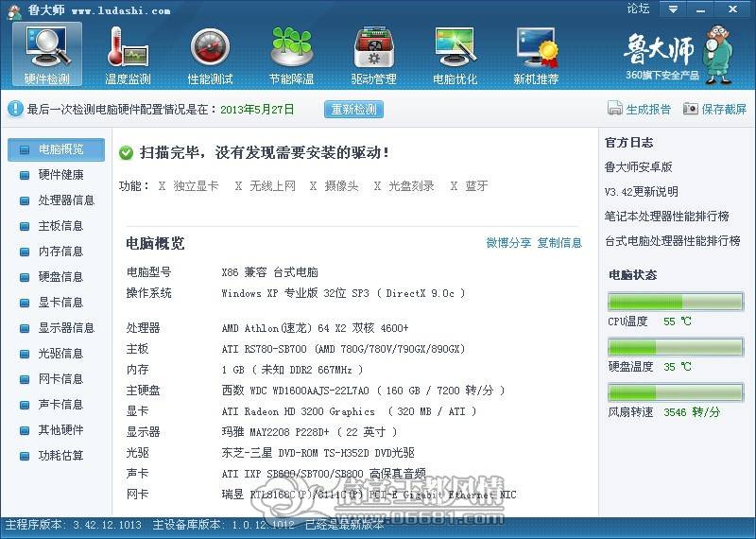Open the 节能降温 energy saving tool
Viewport: 756px width, 539px height.
[292, 55]
